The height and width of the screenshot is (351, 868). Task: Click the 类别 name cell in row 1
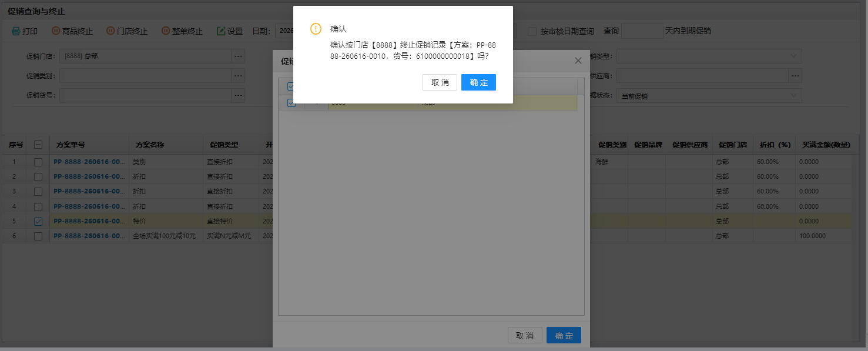point(166,162)
